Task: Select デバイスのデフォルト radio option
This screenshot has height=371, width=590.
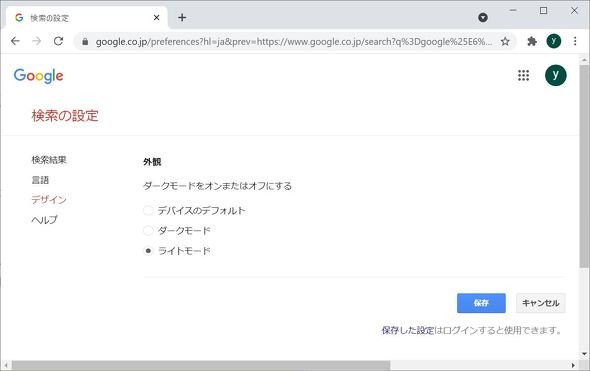Action: pos(148,210)
